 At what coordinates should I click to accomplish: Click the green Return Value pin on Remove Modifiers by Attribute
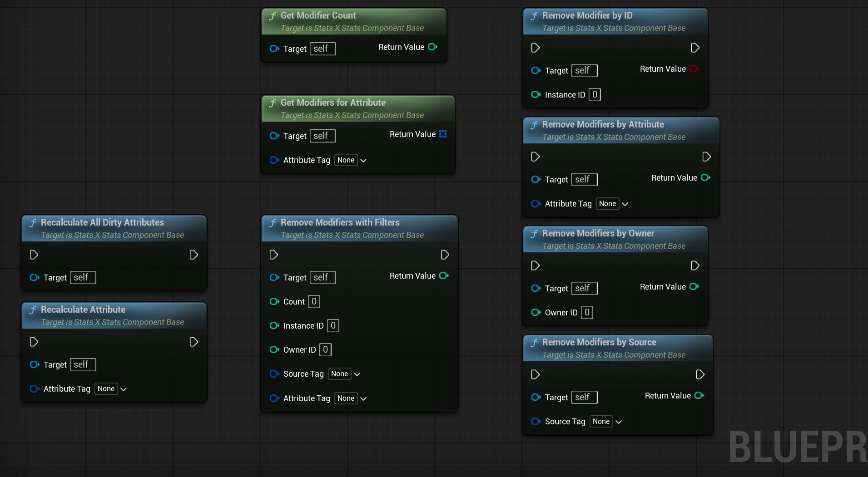pyautogui.click(x=705, y=177)
